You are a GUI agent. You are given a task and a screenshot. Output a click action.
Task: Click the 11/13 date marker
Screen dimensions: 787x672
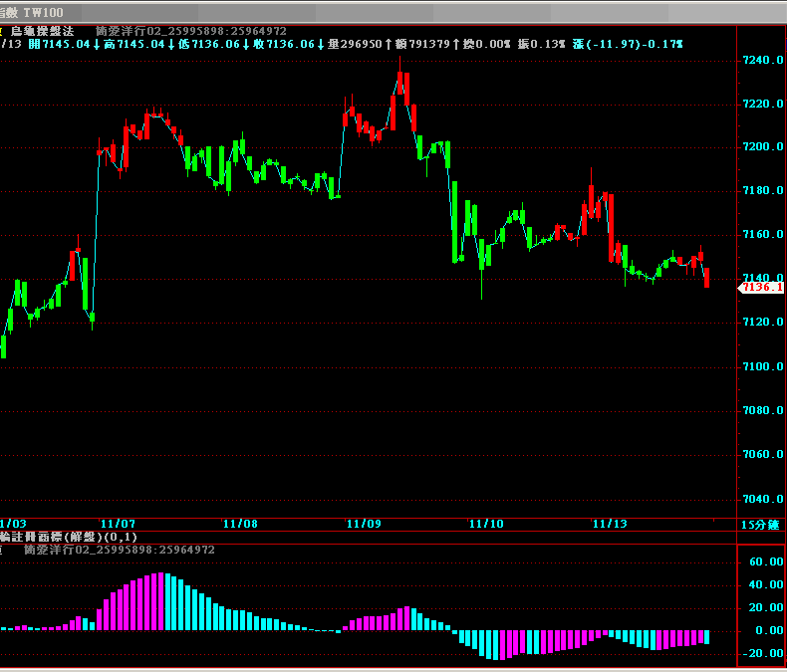pyautogui.click(x=609, y=524)
